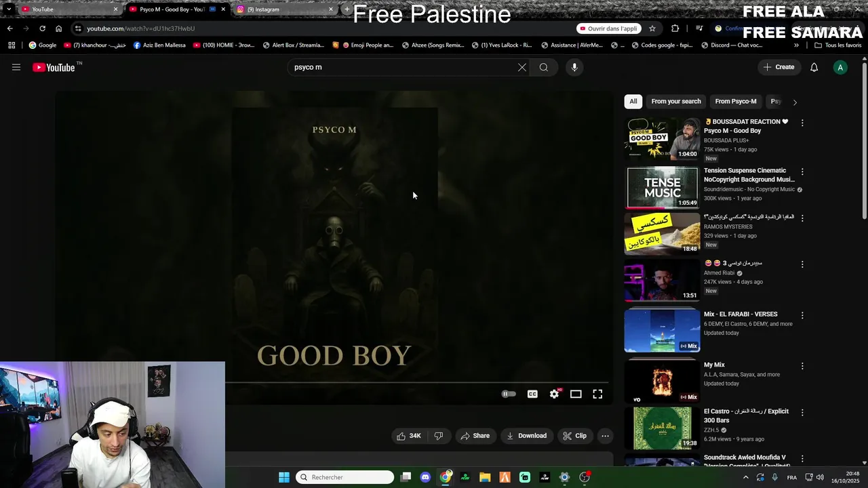This screenshot has width=868, height=488.
Task: Open options for BOUSSADAT REACTION video
Action: point(802,123)
